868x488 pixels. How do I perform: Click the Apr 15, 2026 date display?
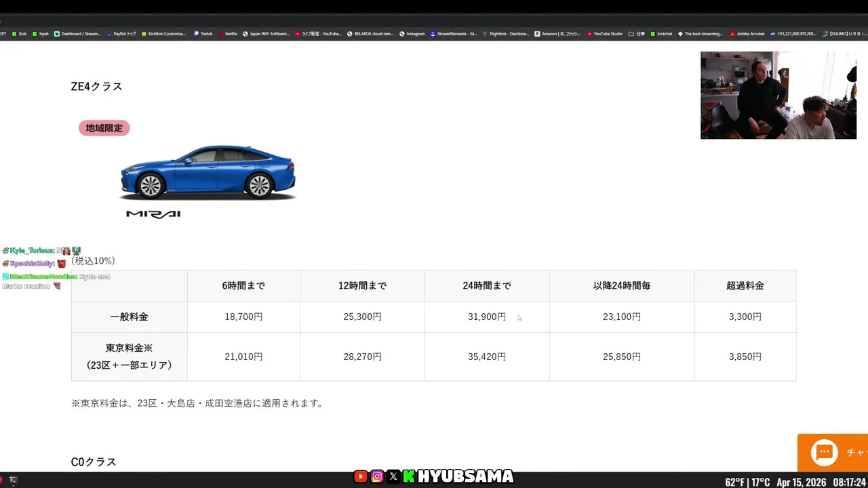pos(801,482)
